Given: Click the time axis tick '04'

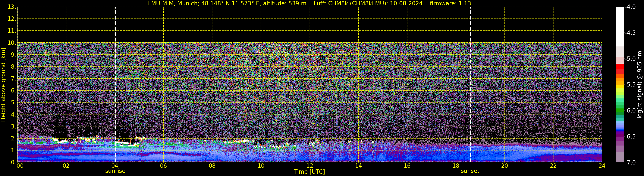Looking at the screenshot, I should tap(115, 166).
